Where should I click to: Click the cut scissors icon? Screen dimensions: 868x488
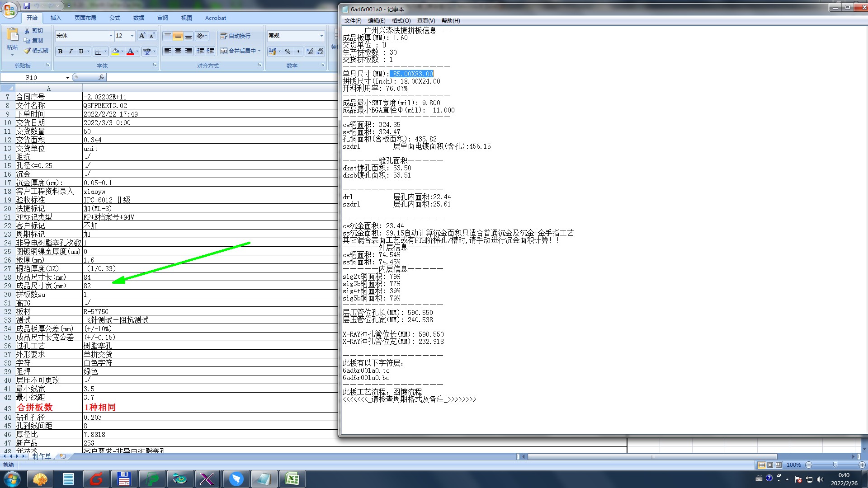click(x=27, y=31)
